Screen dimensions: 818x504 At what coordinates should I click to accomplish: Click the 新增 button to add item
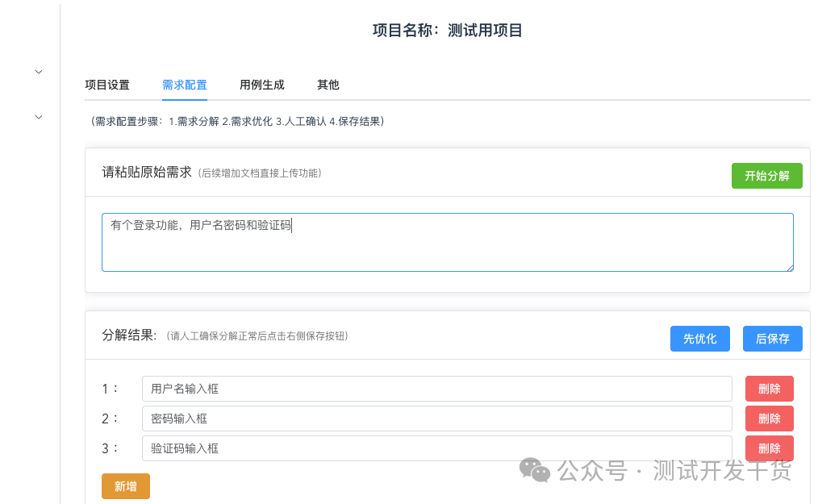coord(125,487)
